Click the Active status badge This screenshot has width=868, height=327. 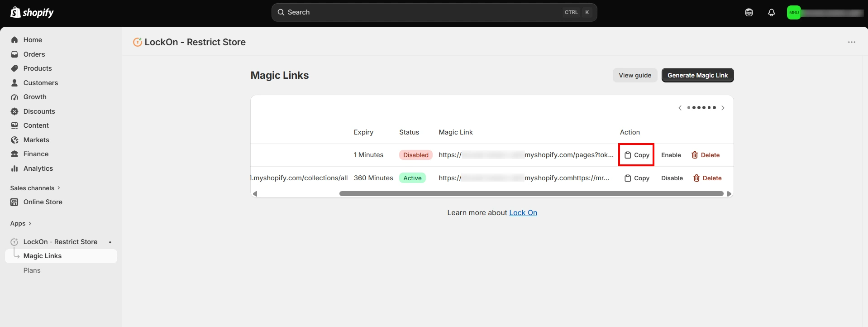click(412, 178)
